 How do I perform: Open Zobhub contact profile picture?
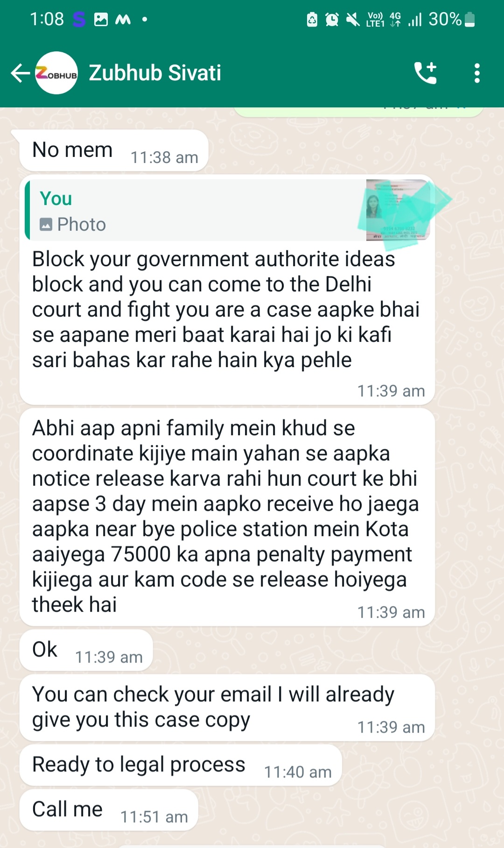[56, 73]
